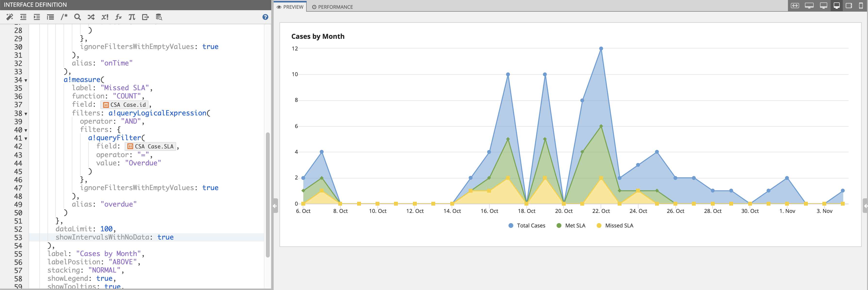Click the magic wand format expression icon
The image size is (868, 290).
pos(9,17)
